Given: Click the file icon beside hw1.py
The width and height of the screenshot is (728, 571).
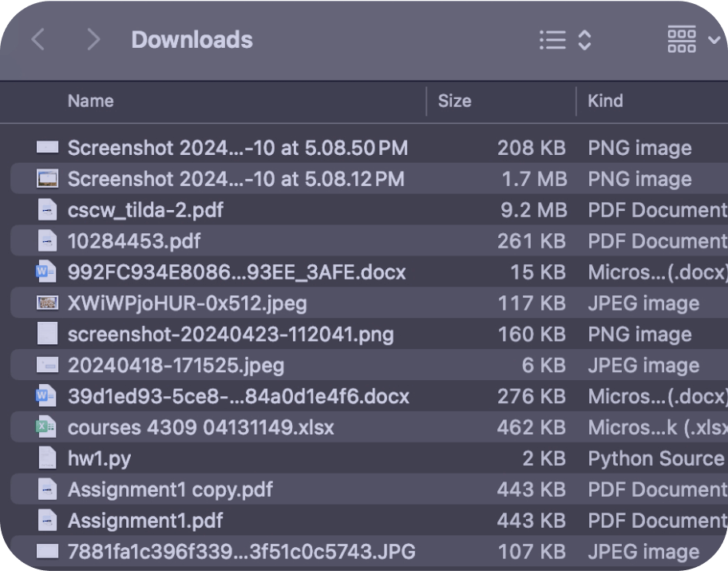Looking at the screenshot, I should pyautogui.click(x=48, y=458).
